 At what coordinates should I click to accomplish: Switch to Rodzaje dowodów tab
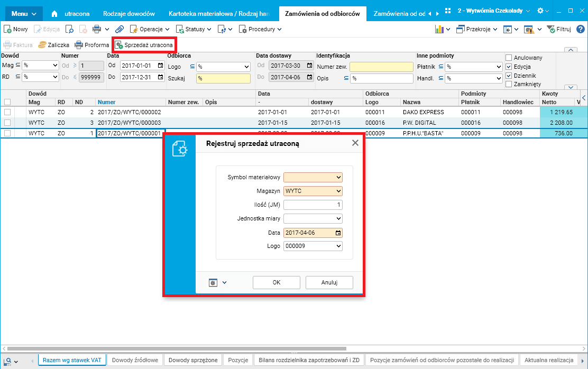[x=129, y=14]
